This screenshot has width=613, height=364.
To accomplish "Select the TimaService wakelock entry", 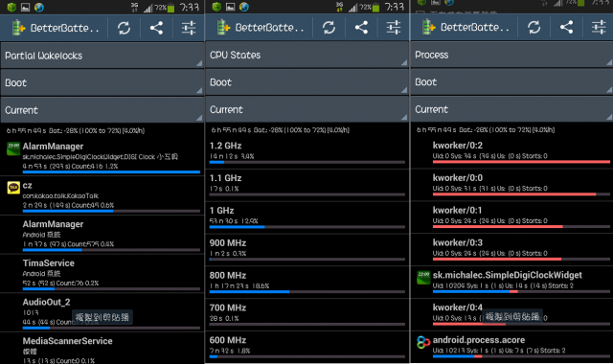I will click(x=102, y=273).
